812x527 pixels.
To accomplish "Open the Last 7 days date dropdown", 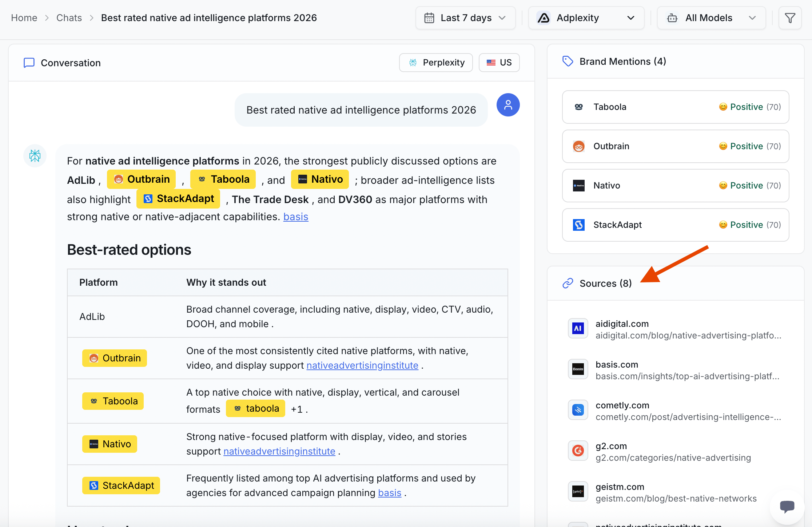I will pyautogui.click(x=465, y=18).
